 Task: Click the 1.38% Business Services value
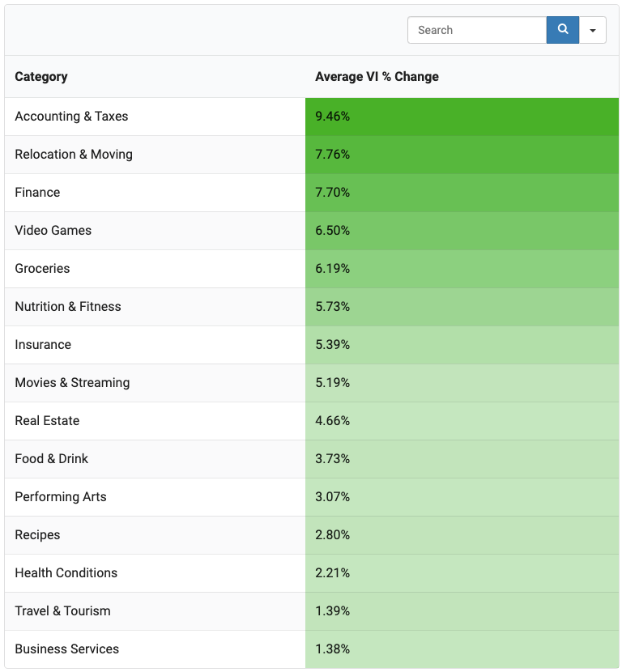[x=462, y=649]
